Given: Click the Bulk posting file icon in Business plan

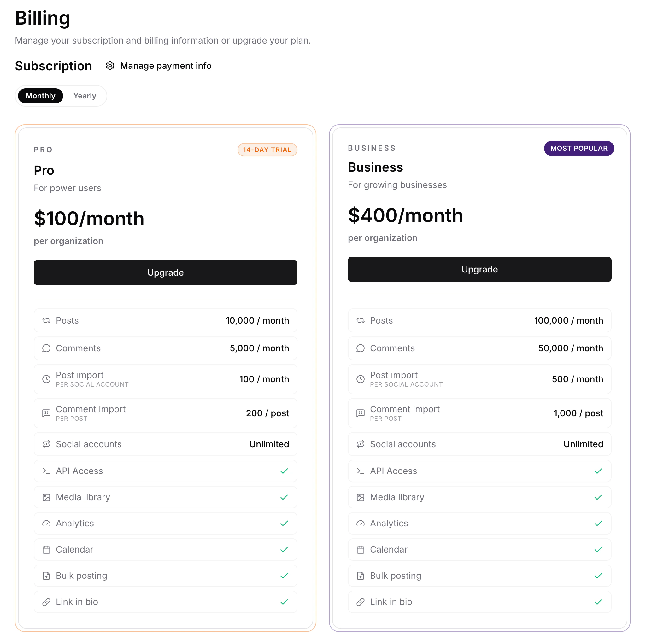Looking at the screenshot, I should (361, 576).
